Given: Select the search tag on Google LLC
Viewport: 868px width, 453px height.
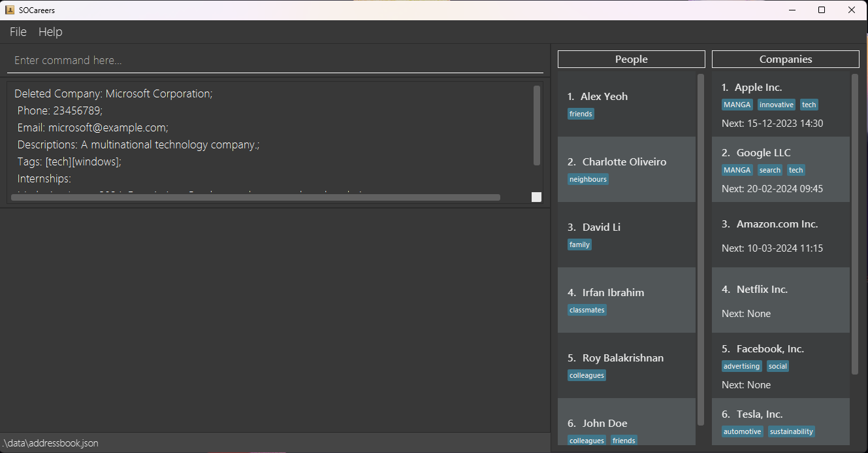Looking at the screenshot, I should (769, 169).
